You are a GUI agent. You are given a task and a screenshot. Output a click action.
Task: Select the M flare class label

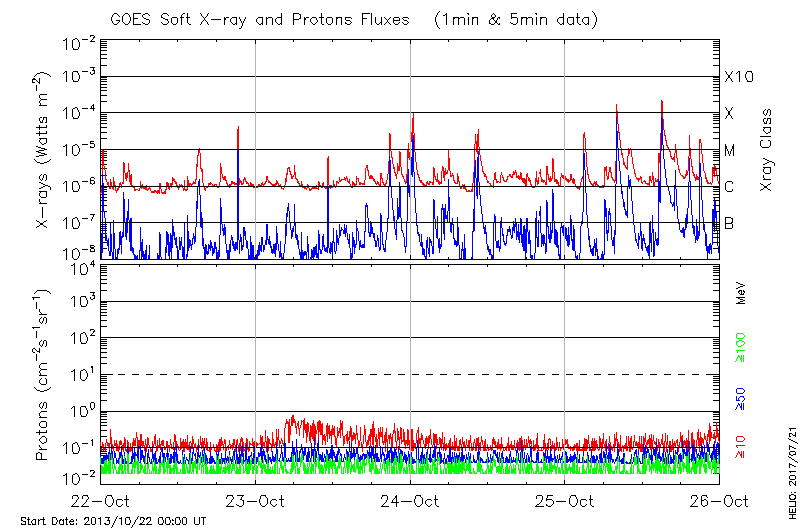730,151
